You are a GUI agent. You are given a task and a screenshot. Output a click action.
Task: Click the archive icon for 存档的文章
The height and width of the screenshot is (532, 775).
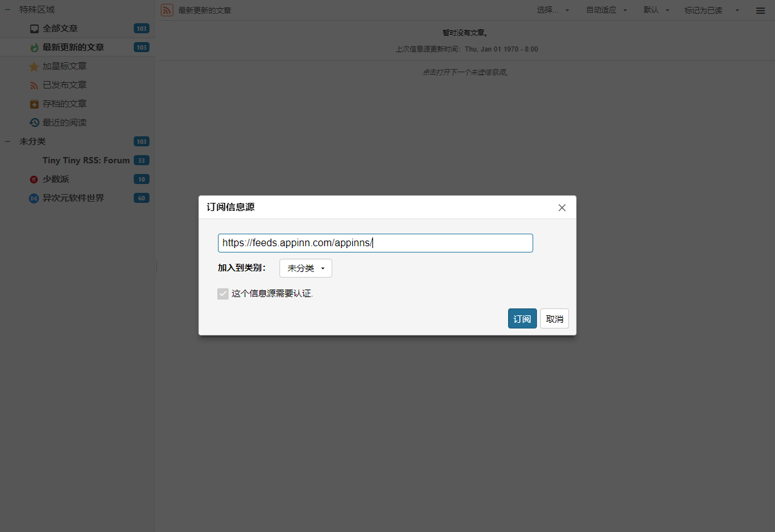tap(35, 104)
